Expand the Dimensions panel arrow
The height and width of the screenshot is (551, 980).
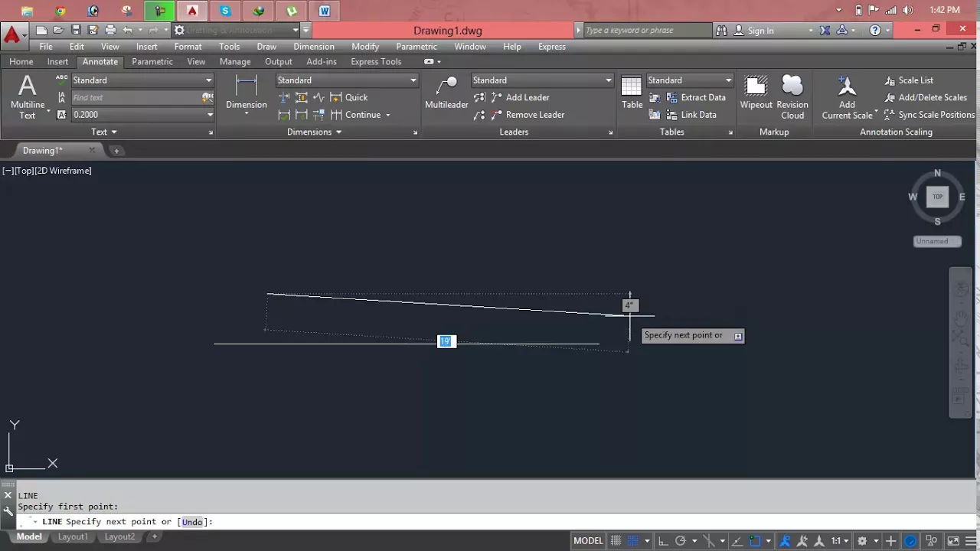pos(338,132)
